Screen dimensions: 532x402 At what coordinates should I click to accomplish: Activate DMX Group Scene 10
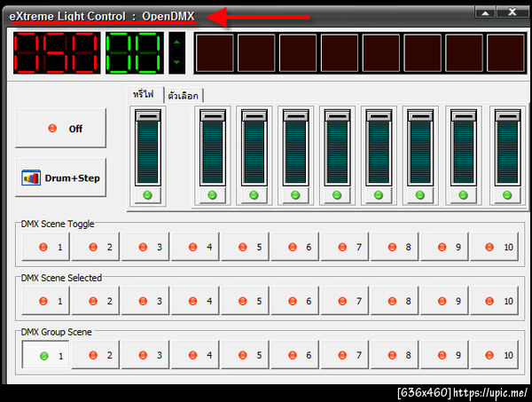[495, 355]
